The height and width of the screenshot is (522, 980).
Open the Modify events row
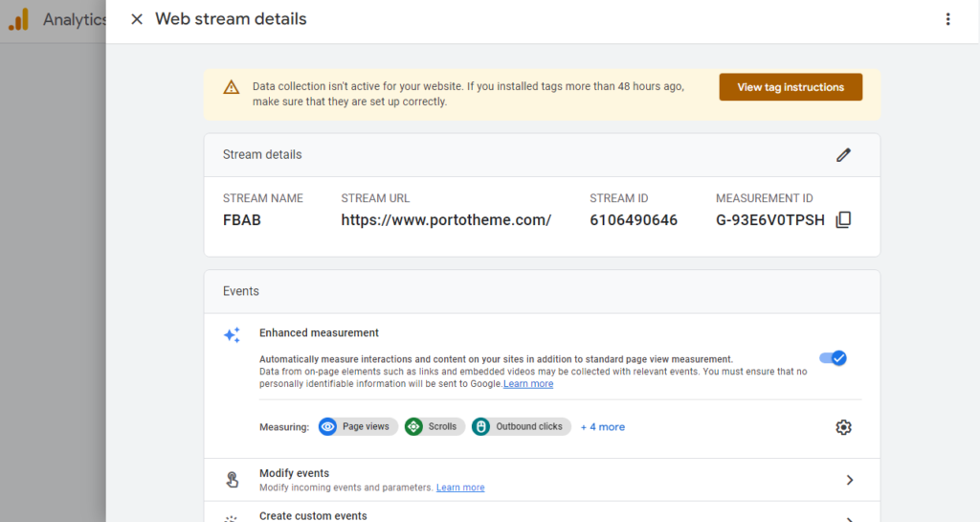click(542, 480)
